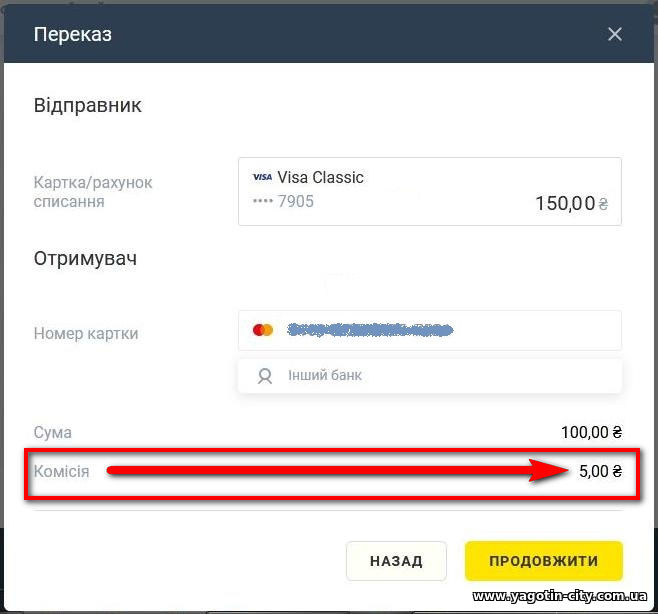The height and width of the screenshot is (614, 658).
Task: Click the Номер картки field label
Action: coord(86,334)
